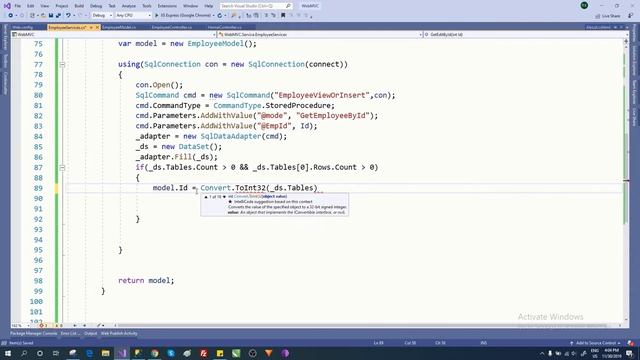
Task: Click the error count indicator below editor
Action: (x=43, y=326)
